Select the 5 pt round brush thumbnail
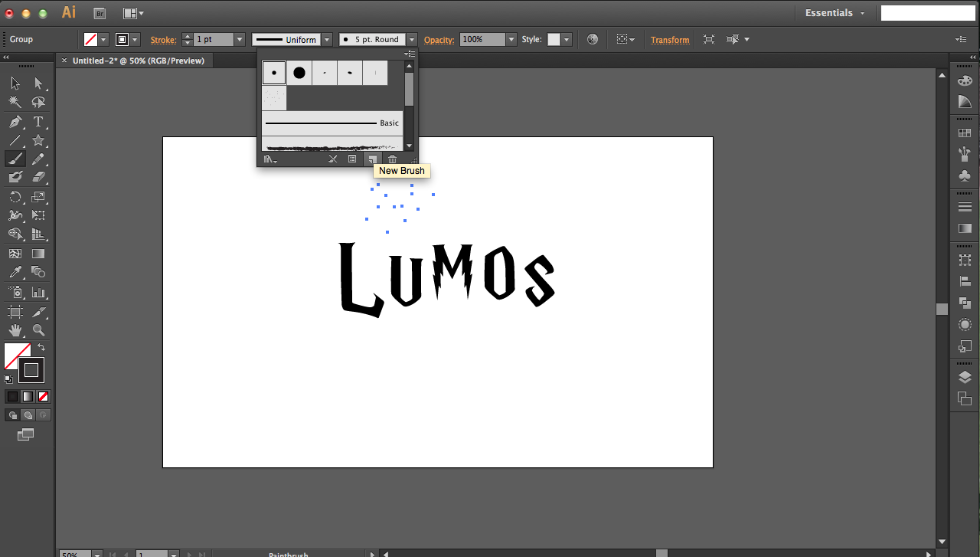This screenshot has width=980, height=557. [x=274, y=73]
